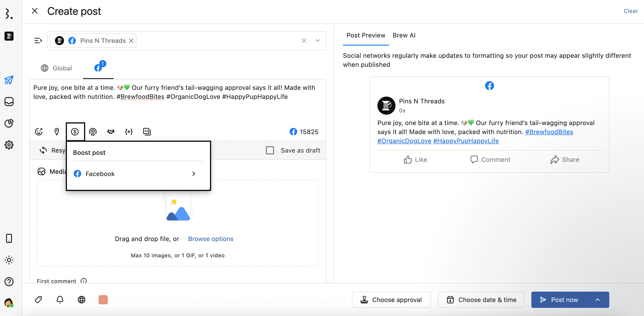Viewport: 644px width, 316px height.
Task: Click the location pin icon
Action: 57,132
